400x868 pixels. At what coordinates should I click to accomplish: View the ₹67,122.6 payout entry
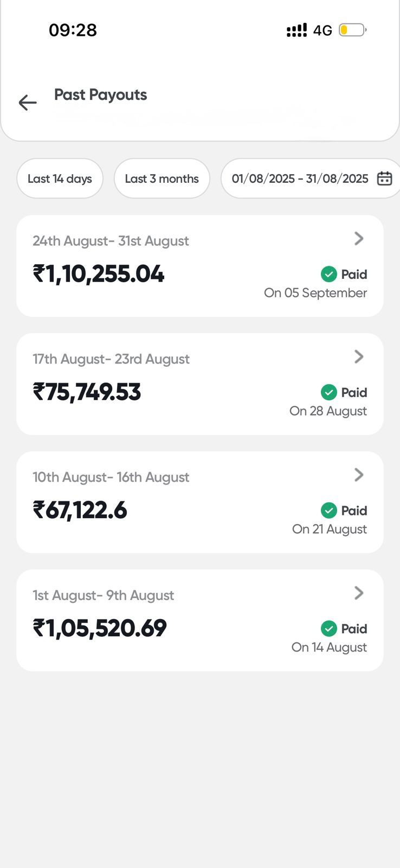click(x=80, y=510)
